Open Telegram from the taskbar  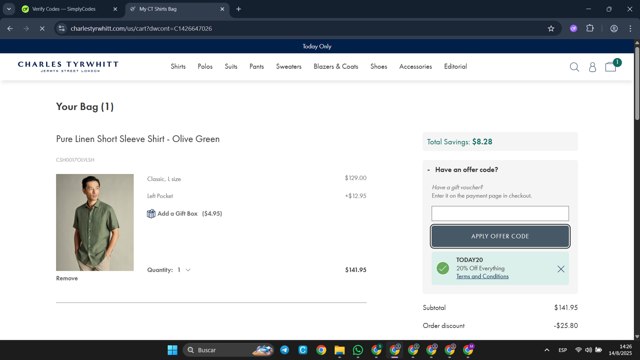point(284,350)
